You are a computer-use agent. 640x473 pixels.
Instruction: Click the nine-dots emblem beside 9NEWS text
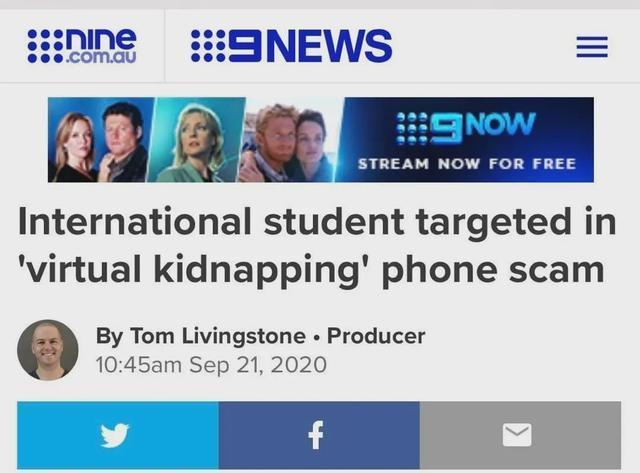(208, 46)
